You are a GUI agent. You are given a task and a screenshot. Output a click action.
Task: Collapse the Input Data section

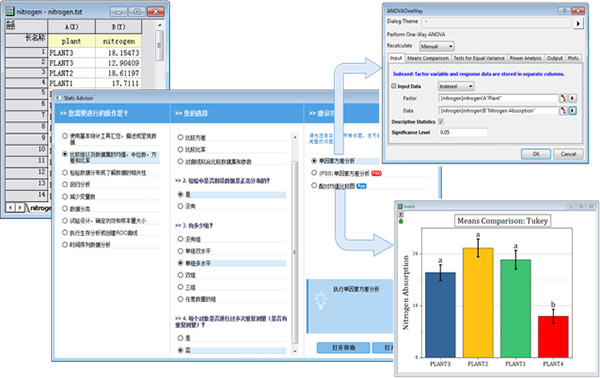393,86
